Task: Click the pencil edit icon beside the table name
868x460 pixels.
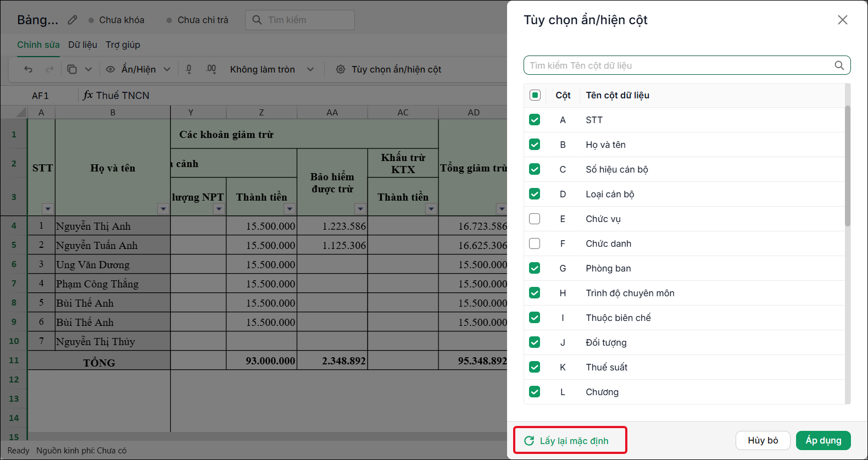Action: 73,20
